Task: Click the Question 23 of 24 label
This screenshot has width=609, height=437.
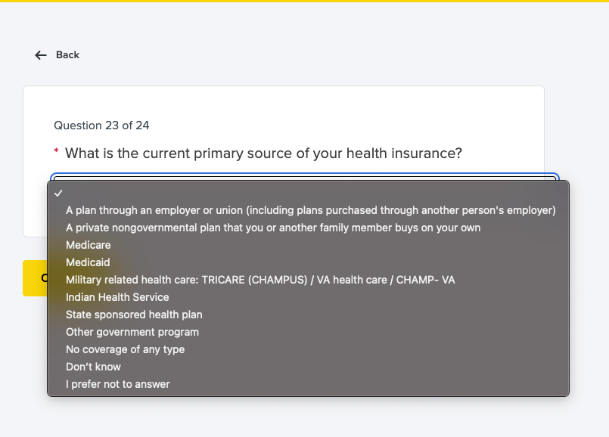Action: (x=101, y=125)
